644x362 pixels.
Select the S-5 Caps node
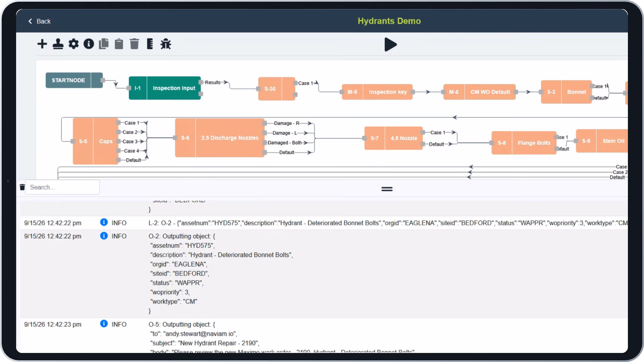click(x=95, y=141)
